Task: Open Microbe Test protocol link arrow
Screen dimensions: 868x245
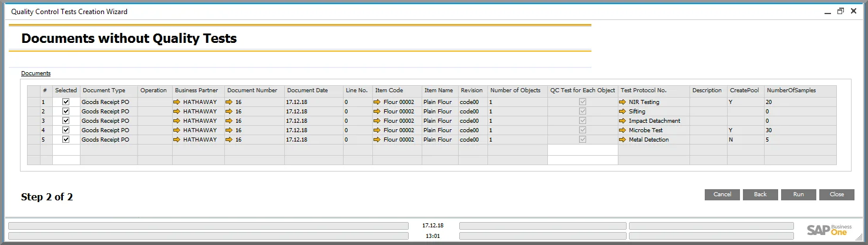Action: 623,130
